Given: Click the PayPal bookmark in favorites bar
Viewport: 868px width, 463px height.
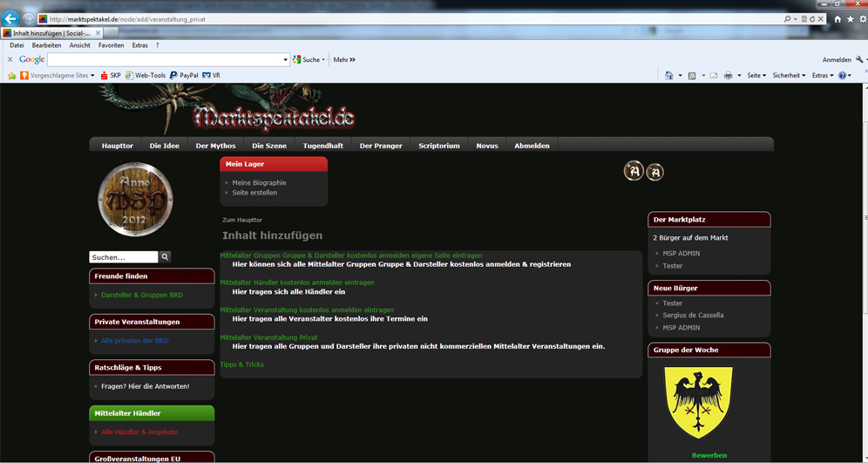Looking at the screenshot, I should coord(185,76).
